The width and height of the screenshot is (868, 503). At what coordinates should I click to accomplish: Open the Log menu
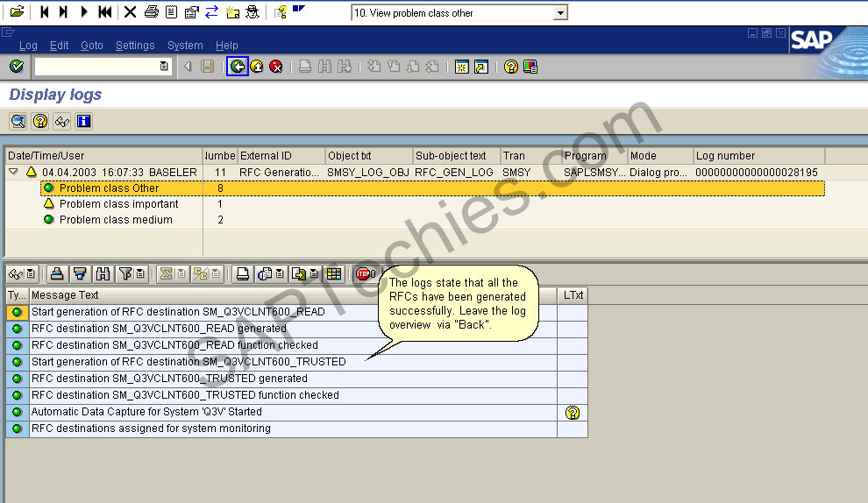coord(28,46)
